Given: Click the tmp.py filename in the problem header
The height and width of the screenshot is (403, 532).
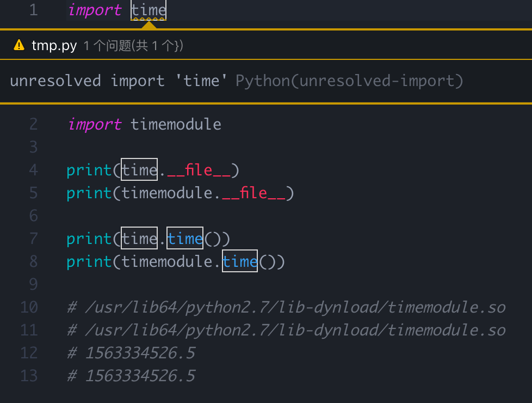Looking at the screenshot, I should pos(54,45).
